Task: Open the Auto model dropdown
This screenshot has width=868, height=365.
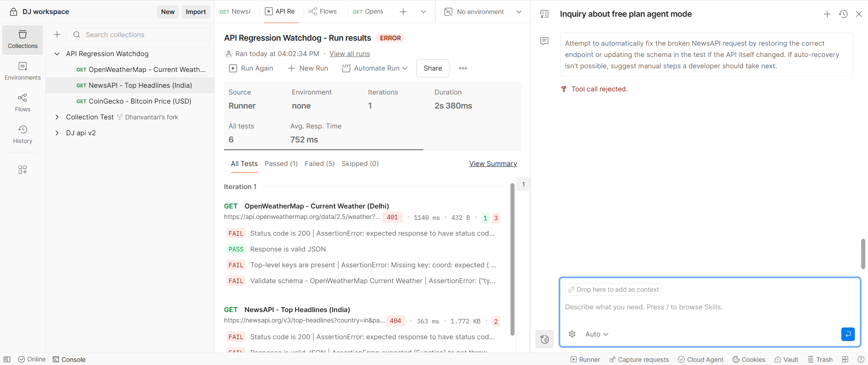Action: pyautogui.click(x=597, y=334)
